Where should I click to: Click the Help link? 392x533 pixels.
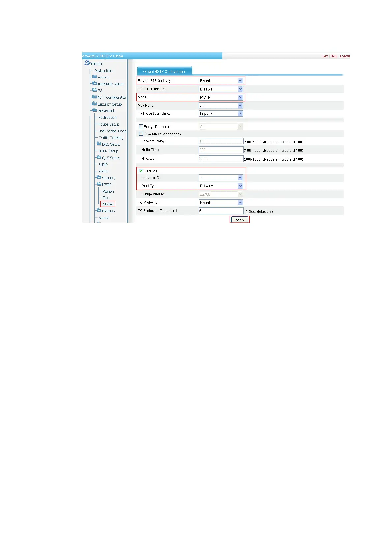(334, 56)
